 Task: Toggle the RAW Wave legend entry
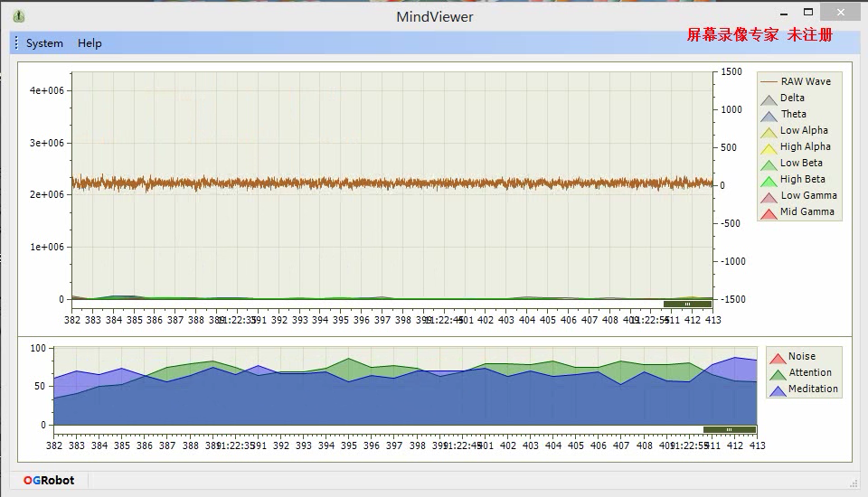pos(796,81)
